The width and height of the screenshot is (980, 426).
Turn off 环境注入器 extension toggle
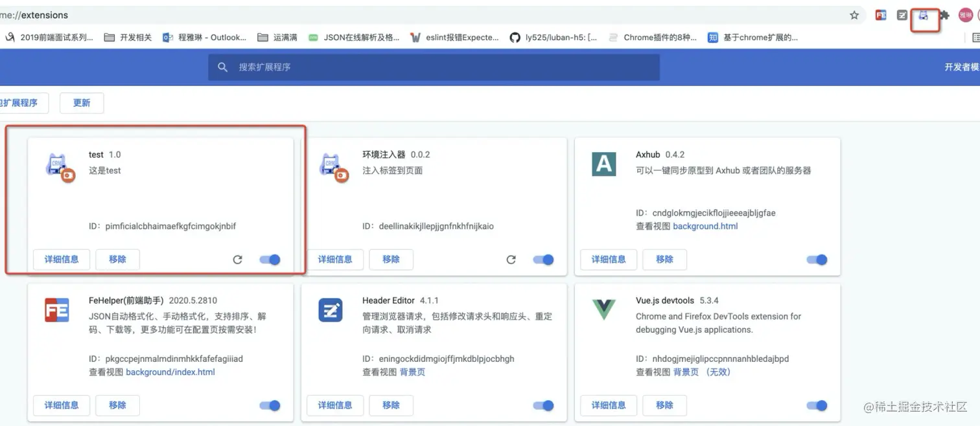click(544, 260)
